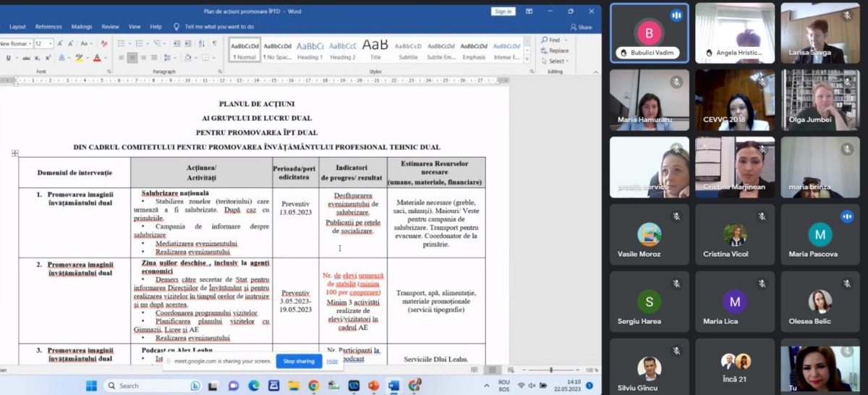Viewport: 868px width, 395px height.
Task: Apply strikethrough formatting
Action: (27, 58)
